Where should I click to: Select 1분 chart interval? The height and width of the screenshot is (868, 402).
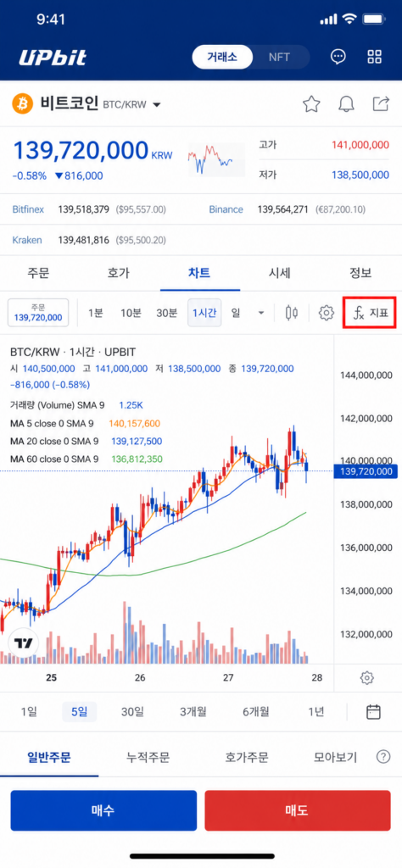pos(95,313)
